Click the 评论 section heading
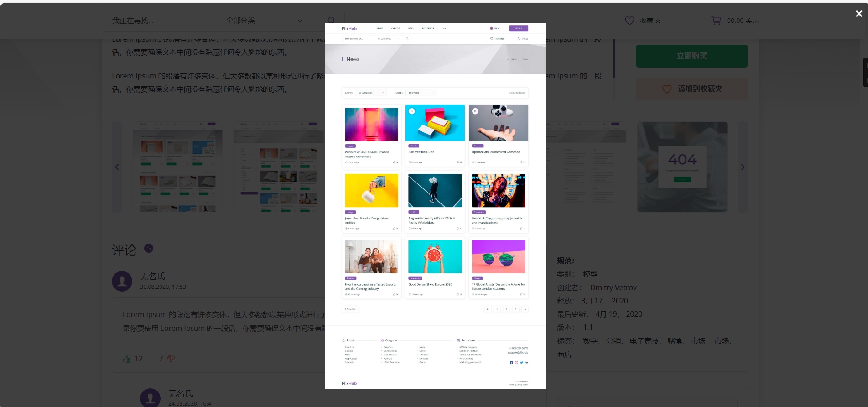 (124, 250)
